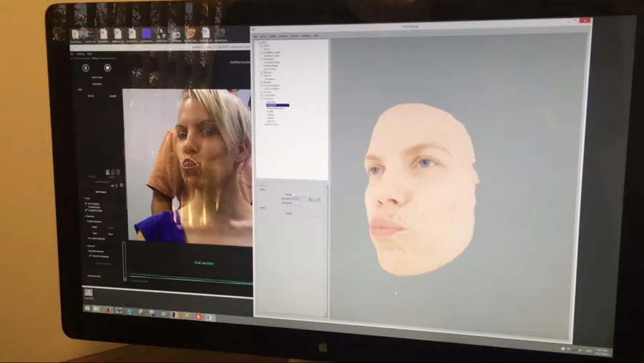This screenshot has height=363, width=644.
Task: Open the solid blue square desktop icon
Action: point(147,33)
